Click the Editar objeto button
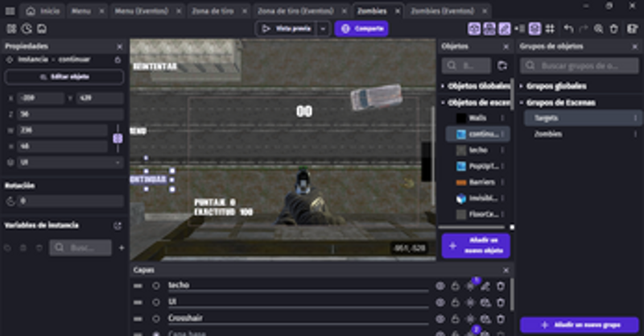 [x=64, y=77]
